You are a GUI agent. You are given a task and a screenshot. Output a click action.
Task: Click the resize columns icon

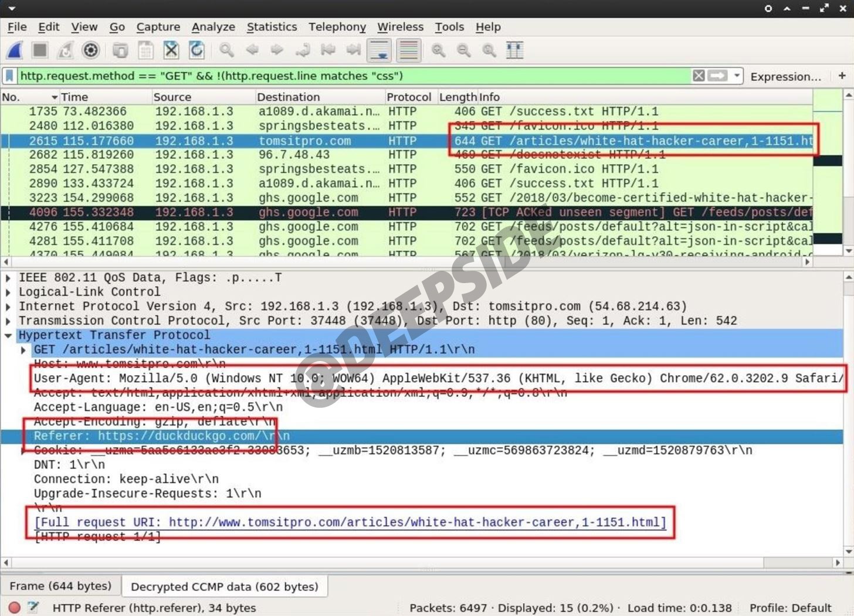(514, 50)
